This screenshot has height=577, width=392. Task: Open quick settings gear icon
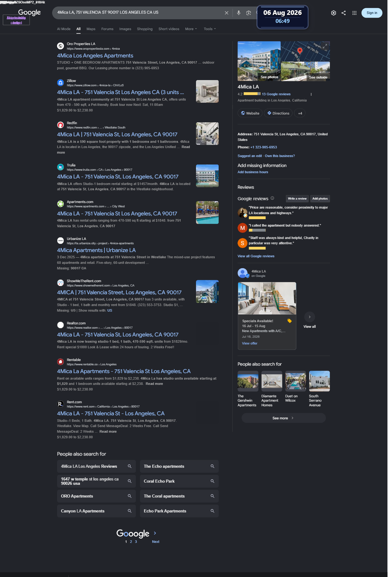333,13
